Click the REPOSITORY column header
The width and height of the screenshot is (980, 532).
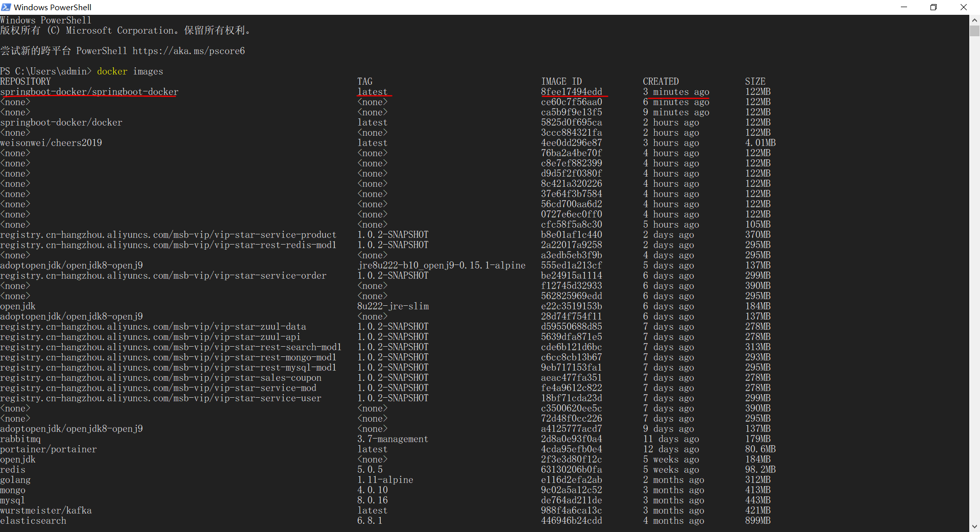26,82
